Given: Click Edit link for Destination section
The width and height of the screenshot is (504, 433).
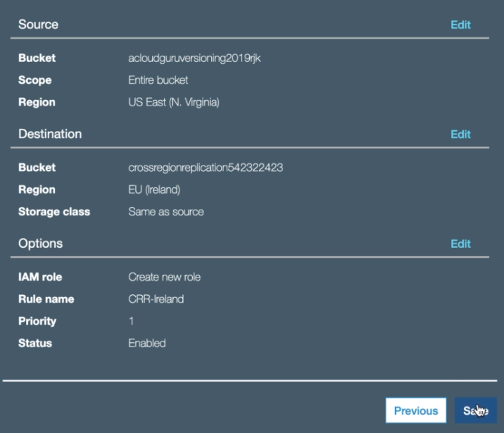Looking at the screenshot, I should click(x=460, y=134).
